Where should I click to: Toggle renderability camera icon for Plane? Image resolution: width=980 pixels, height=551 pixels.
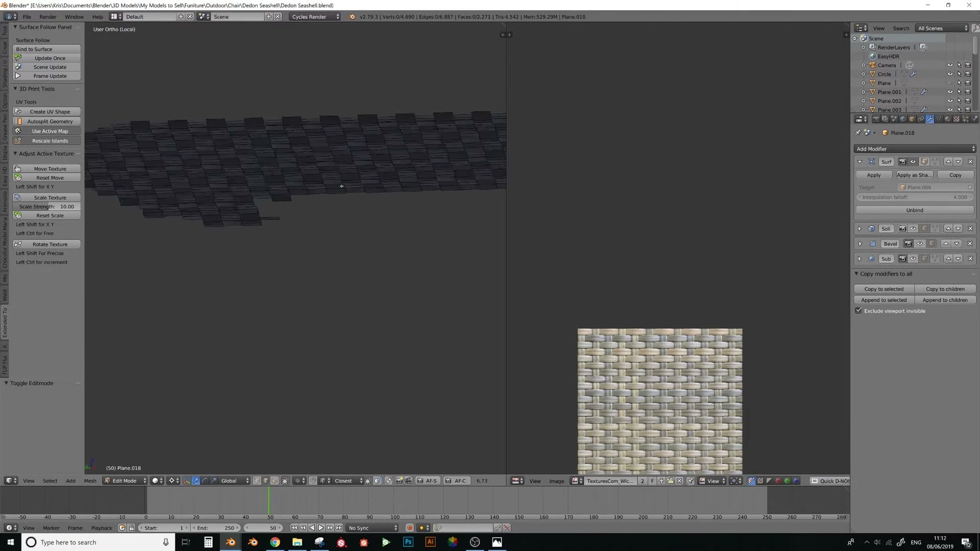pos(968,83)
